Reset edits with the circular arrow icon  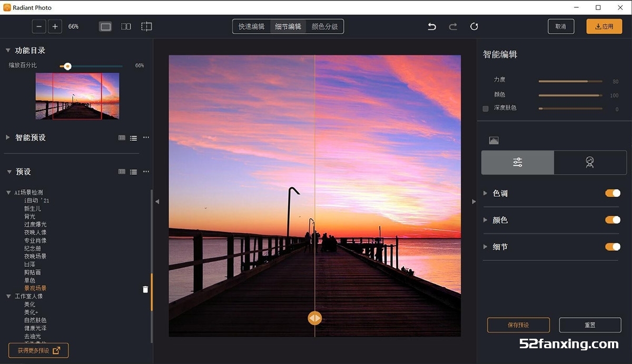(474, 26)
